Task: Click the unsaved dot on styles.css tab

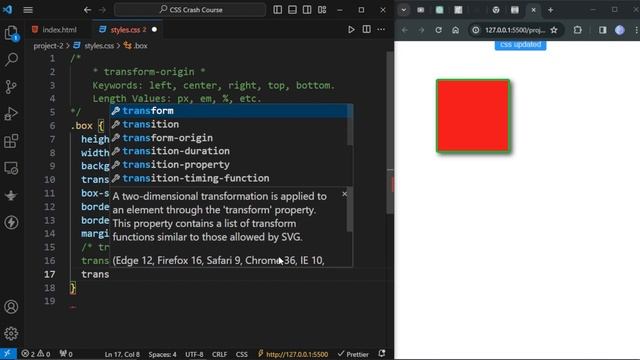Action: click(154, 29)
